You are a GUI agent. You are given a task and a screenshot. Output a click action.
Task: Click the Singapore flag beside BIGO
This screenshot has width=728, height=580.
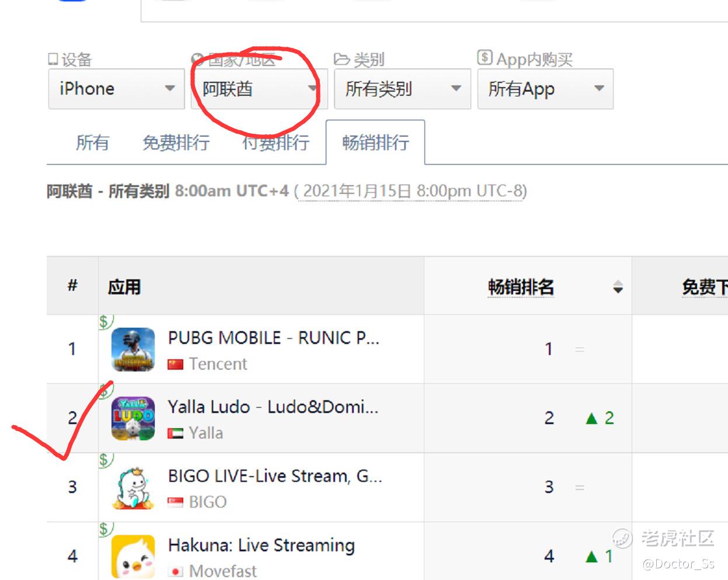coord(176,502)
